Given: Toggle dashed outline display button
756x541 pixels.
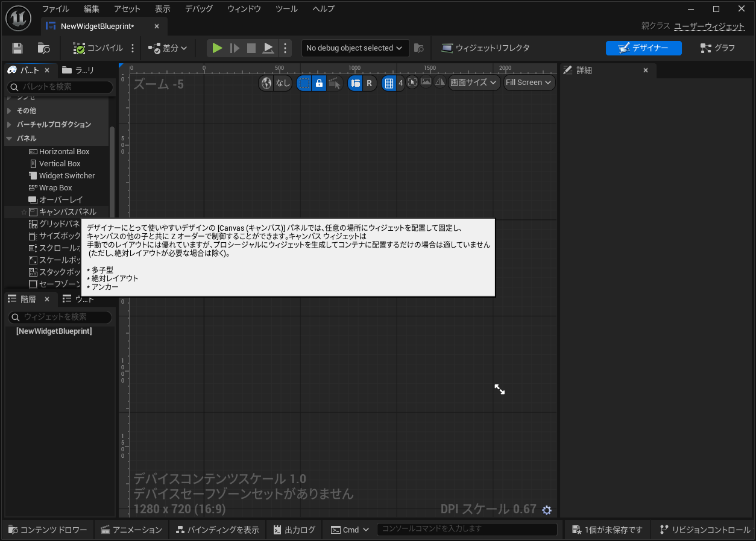Looking at the screenshot, I should tap(304, 83).
